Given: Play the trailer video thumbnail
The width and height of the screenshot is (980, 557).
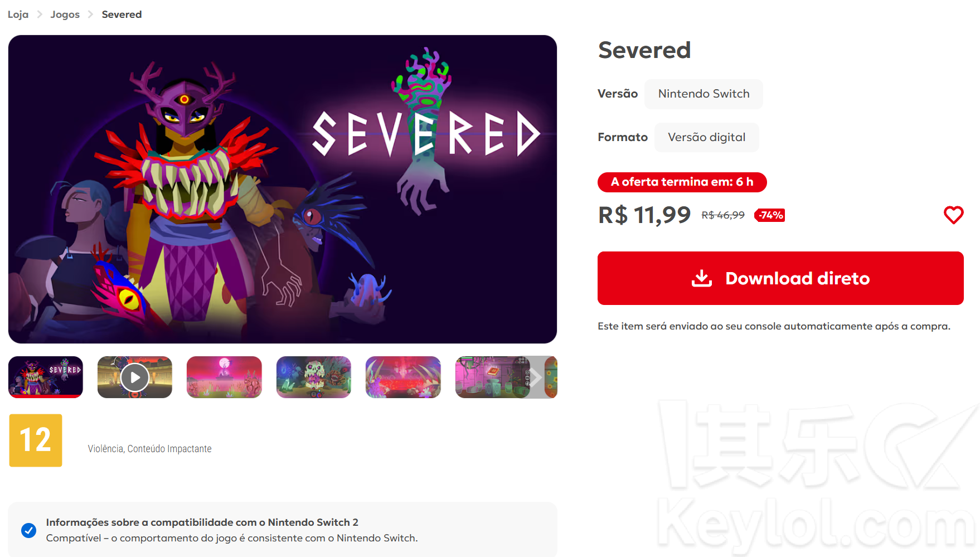Looking at the screenshot, I should (x=134, y=377).
